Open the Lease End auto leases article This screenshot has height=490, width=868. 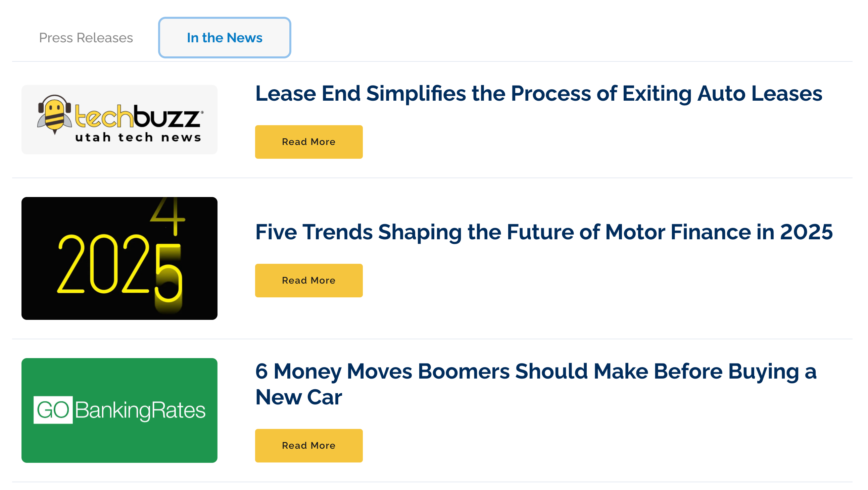(x=538, y=94)
